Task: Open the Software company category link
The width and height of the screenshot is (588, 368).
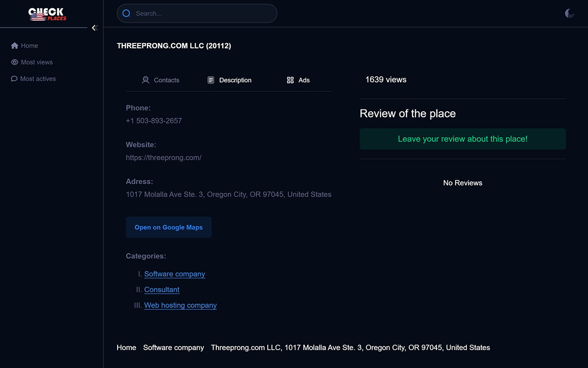Action: [175, 274]
